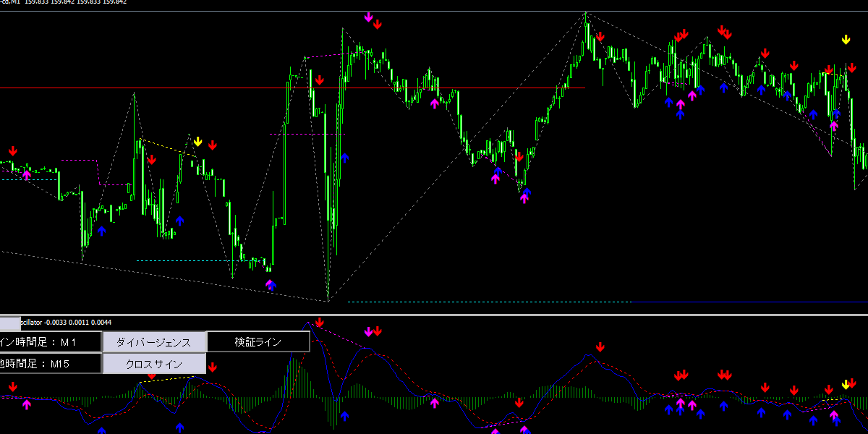The height and width of the screenshot is (434, 868).
Task: Click the yellow down arrow at far right of price chart
Action: tap(846, 40)
